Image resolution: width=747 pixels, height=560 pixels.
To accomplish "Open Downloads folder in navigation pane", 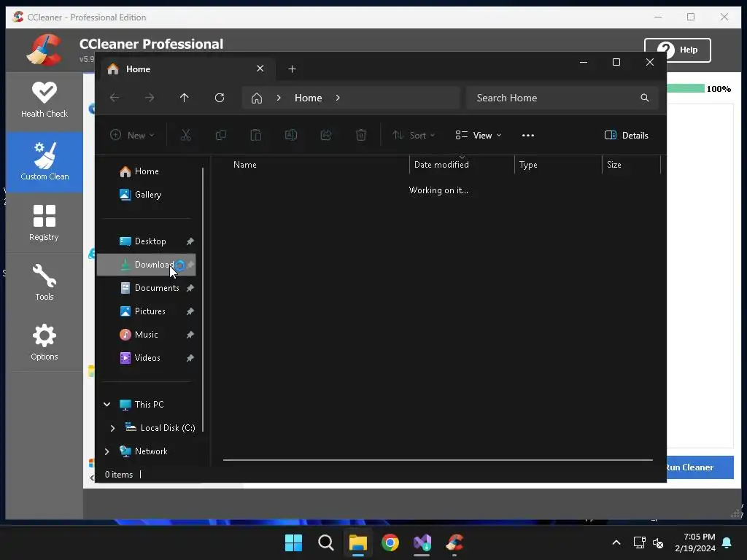I will click(147, 265).
